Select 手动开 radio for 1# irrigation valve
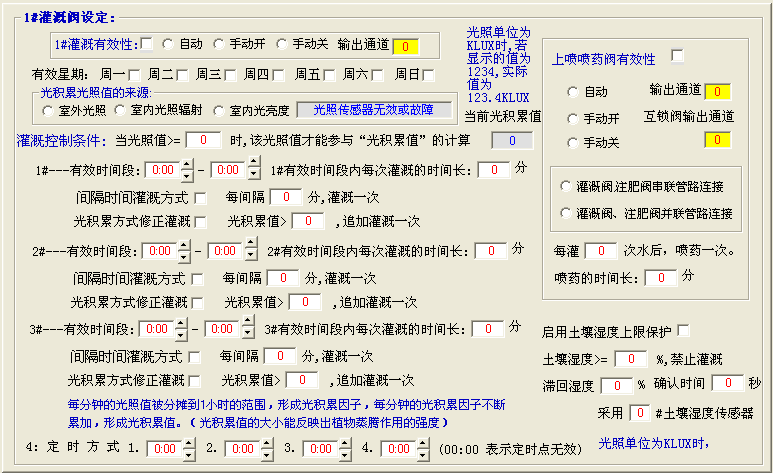Screen dimensions: 773x473 (219, 44)
